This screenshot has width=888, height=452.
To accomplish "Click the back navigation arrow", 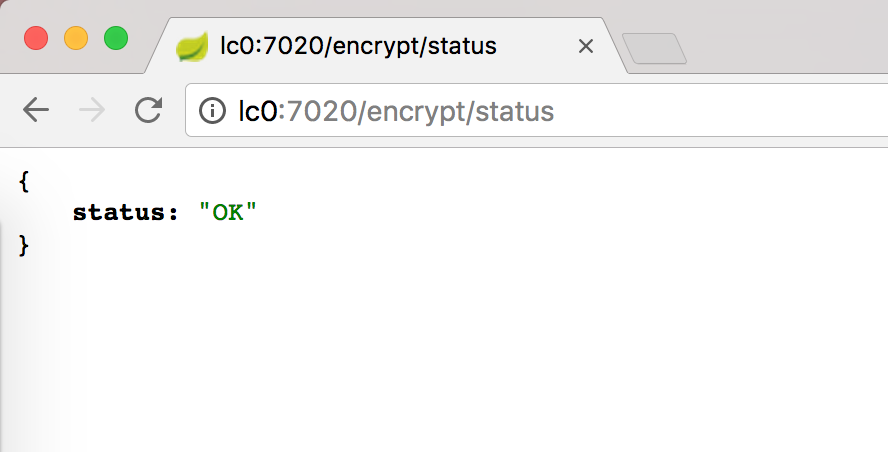I will coord(36,110).
